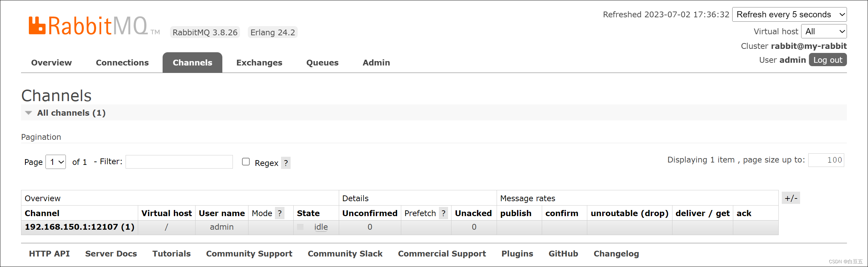
Task: Click the Log out button
Action: click(x=828, y=60)
